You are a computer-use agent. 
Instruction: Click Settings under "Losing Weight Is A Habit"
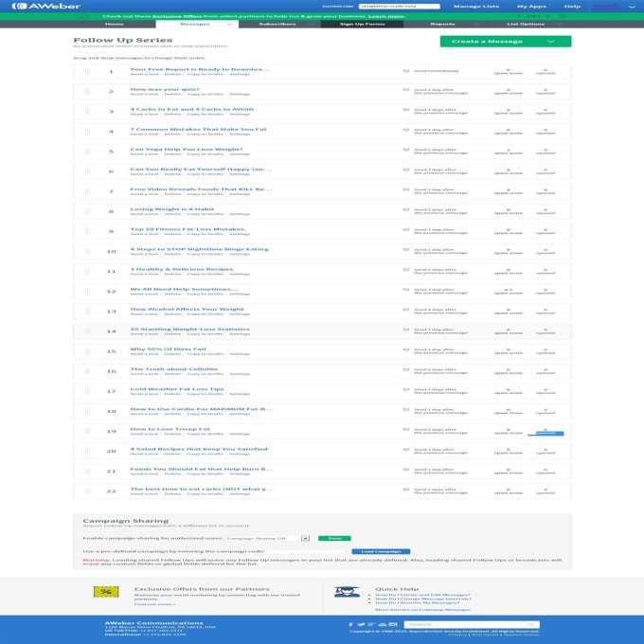240,214
